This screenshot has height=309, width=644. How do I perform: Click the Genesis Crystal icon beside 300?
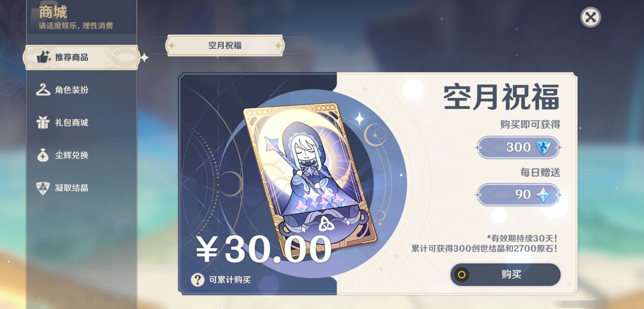coord(543,148)
